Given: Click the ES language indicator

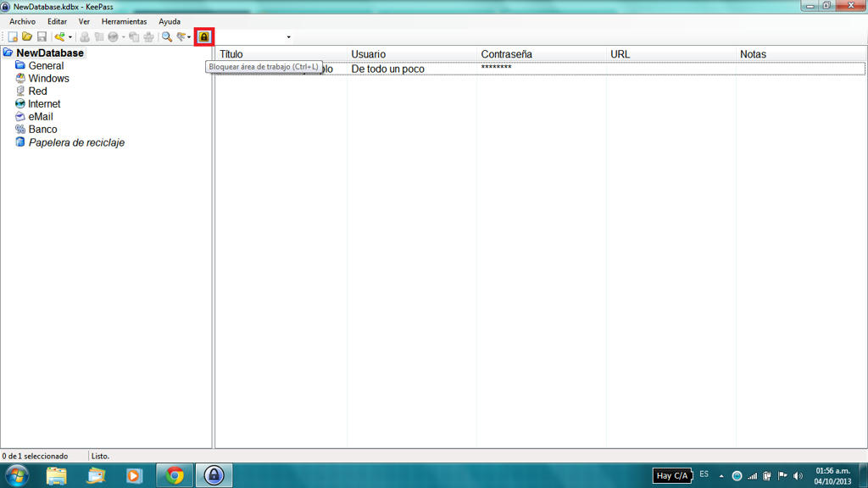Looking at the screenshot, I should point(704,474).
